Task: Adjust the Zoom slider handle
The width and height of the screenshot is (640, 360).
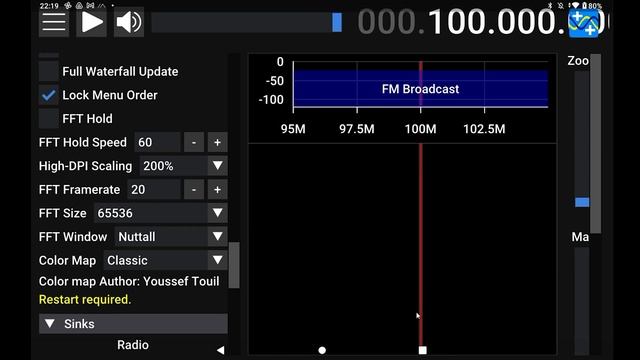Action: (x=582, y=202)
